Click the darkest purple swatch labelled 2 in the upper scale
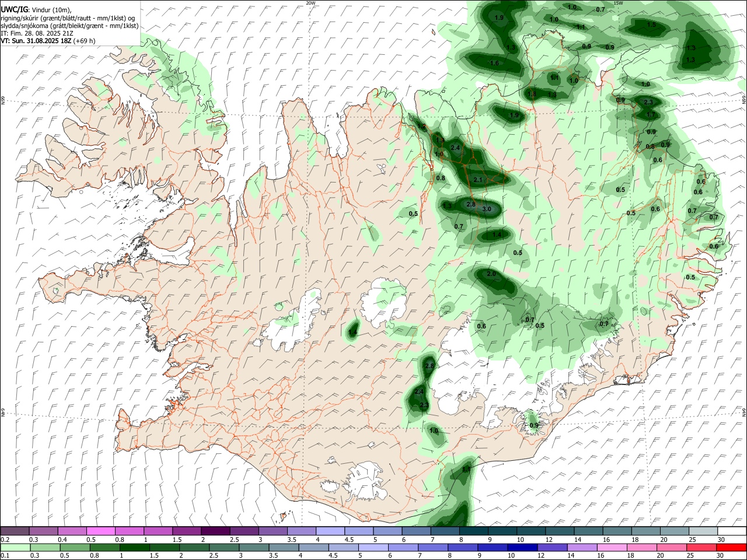 point(215,531)
